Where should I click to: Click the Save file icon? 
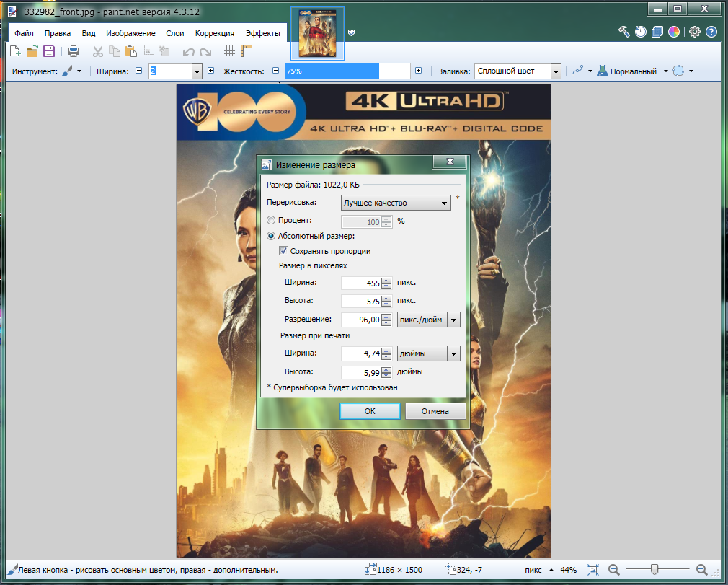pyautogui.click(x=49, y=51)
